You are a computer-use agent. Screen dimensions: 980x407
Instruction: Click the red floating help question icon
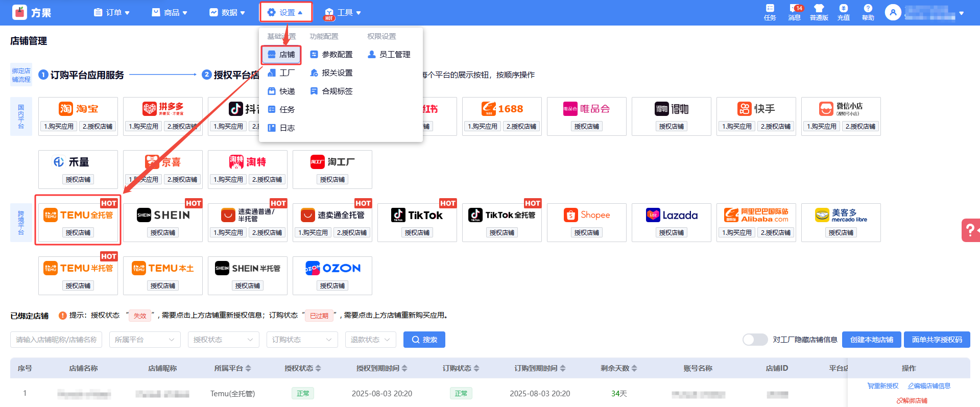969,230
